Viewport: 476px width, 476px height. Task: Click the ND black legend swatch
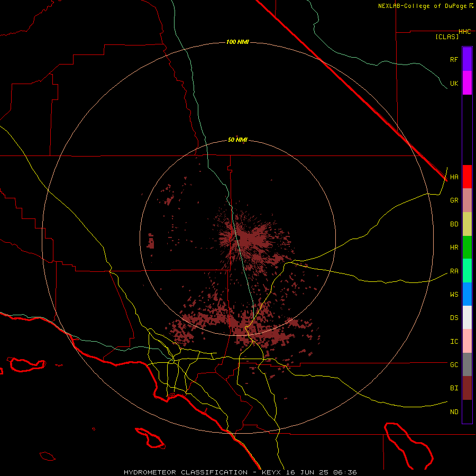467,411
